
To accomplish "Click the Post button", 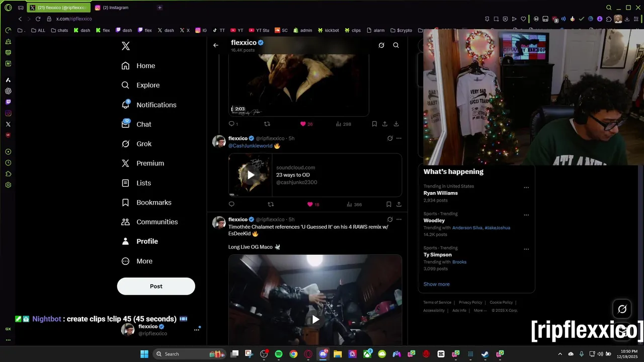I will (x=156, y=286).
